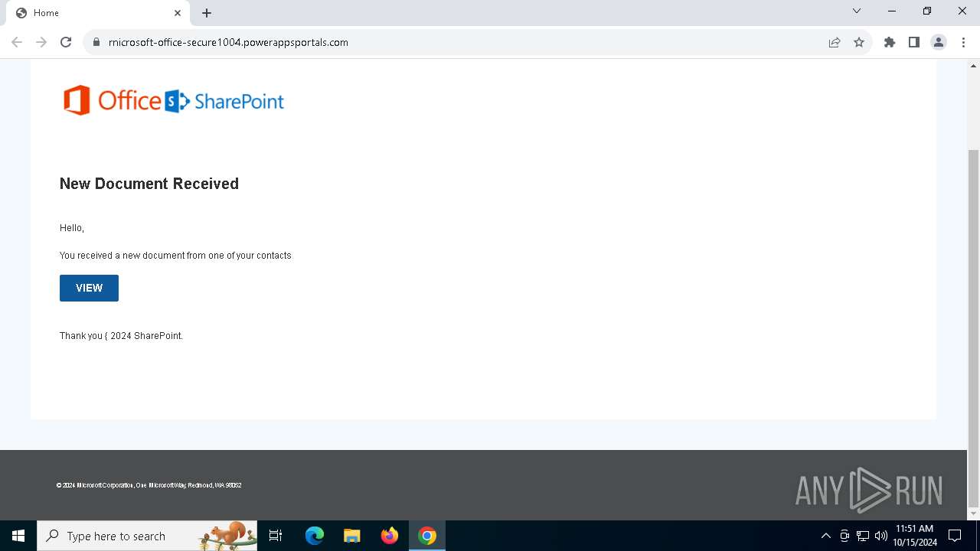Screen dimensions: 980x551
Task: Open the Chrome three-dot menu
Action: click(963, 42)
